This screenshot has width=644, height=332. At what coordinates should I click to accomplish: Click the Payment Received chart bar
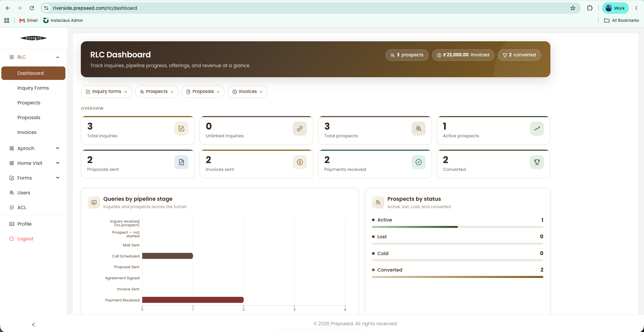(x=193, y=300)
